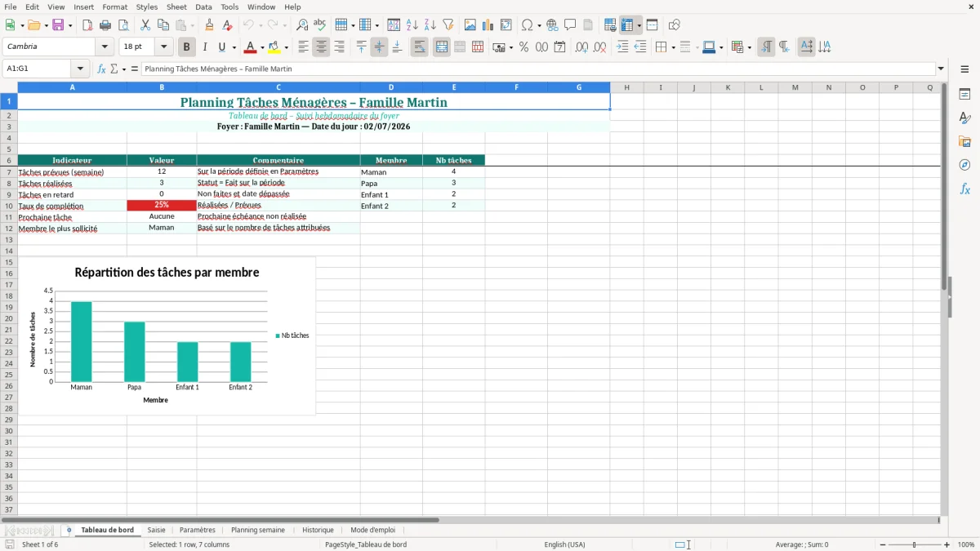
Task: Toggle center horizontal alignment
Action: point(321,47)
